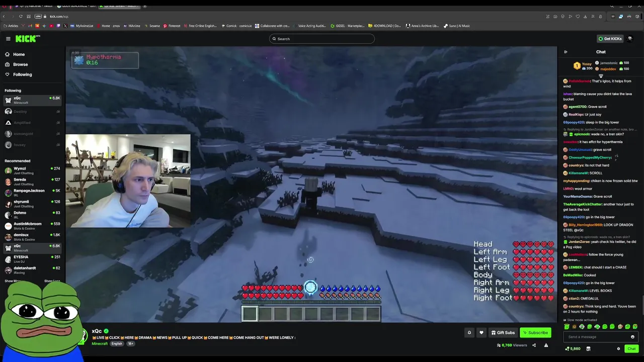Screen dimensions: 644x362
Task: Click the VPN badge in address bar
Action: click(38, 16)
